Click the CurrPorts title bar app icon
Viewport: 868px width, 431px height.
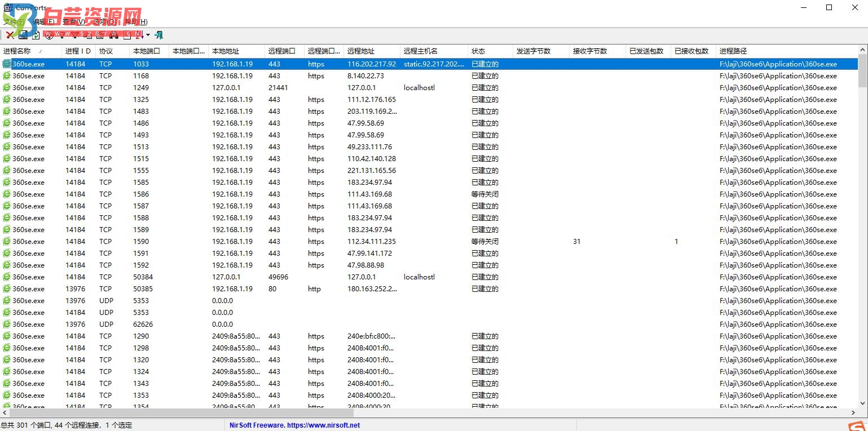7,7
